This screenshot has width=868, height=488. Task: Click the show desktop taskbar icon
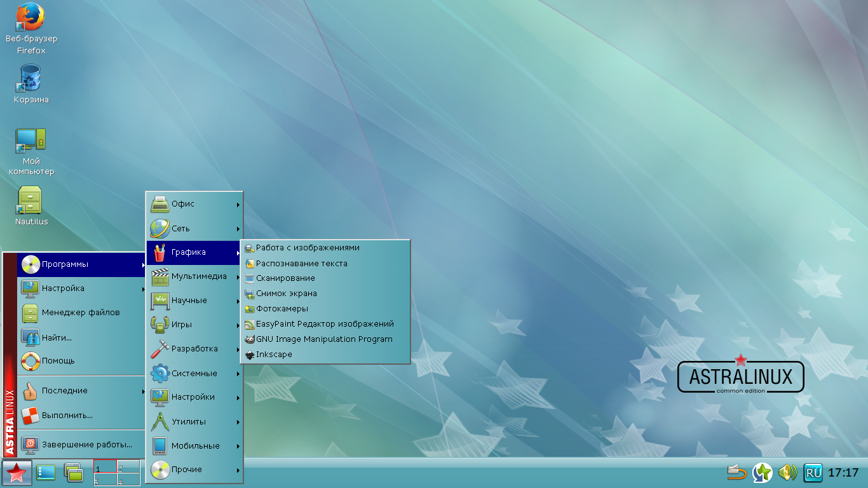pyautogui.click(x=46, y=472)
